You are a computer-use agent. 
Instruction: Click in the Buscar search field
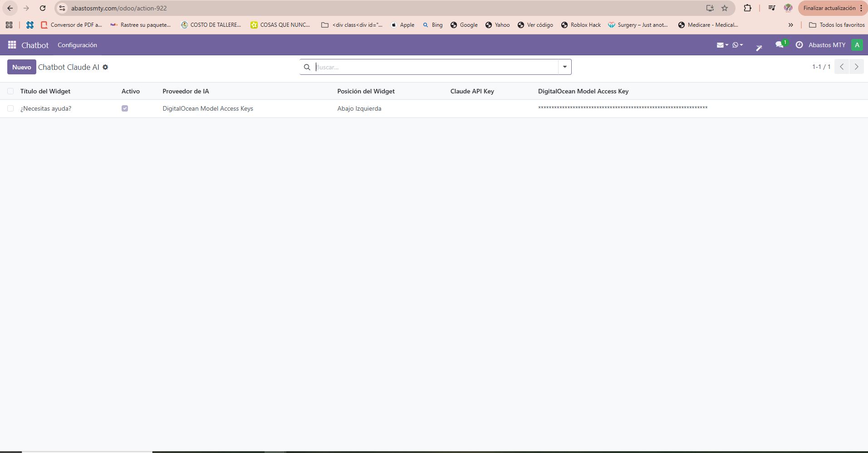(436, 67)
